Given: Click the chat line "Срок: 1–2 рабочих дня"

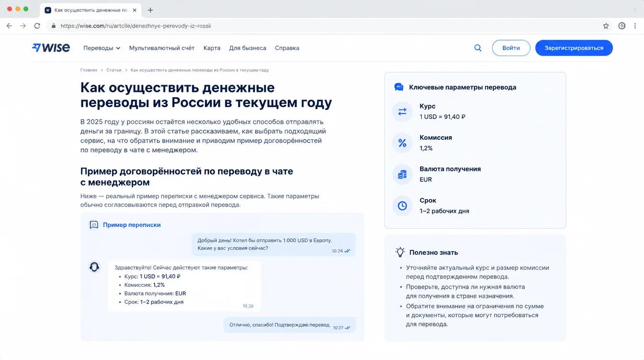Looking at the screenshot, I should pos(154,302).
